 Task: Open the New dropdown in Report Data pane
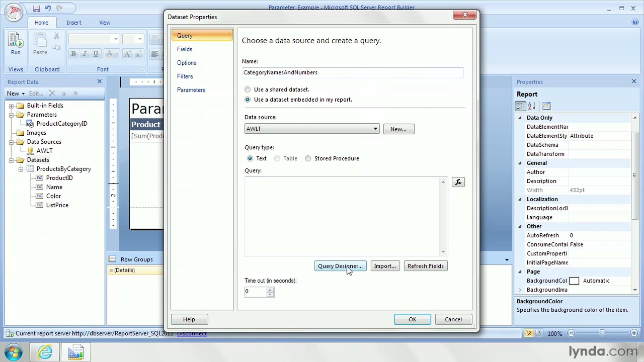pos(16,94)
